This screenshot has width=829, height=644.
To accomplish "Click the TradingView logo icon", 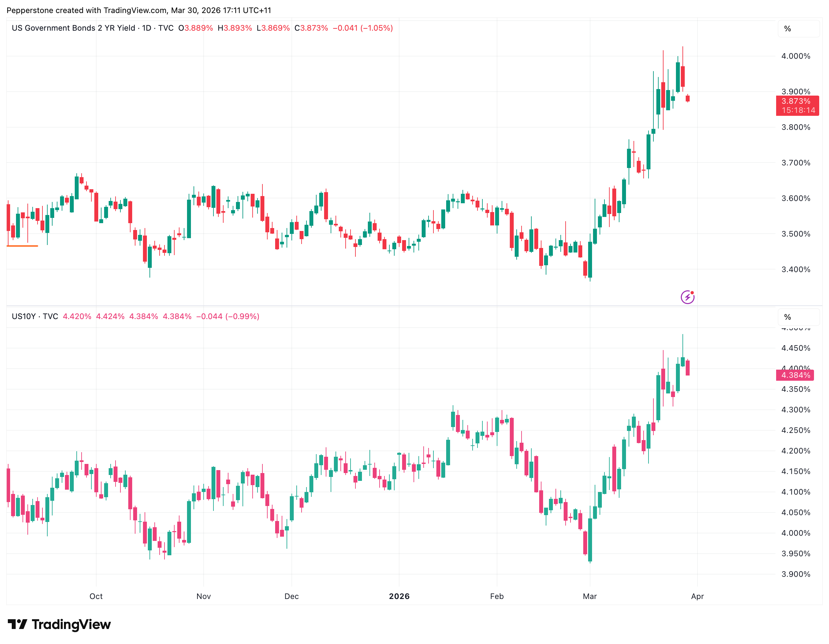I will (x=17, y=624).
